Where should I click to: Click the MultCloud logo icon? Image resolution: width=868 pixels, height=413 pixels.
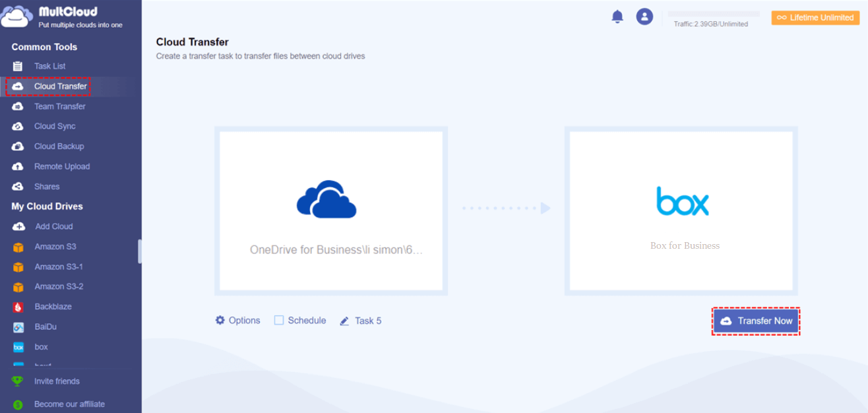[16, 16]
